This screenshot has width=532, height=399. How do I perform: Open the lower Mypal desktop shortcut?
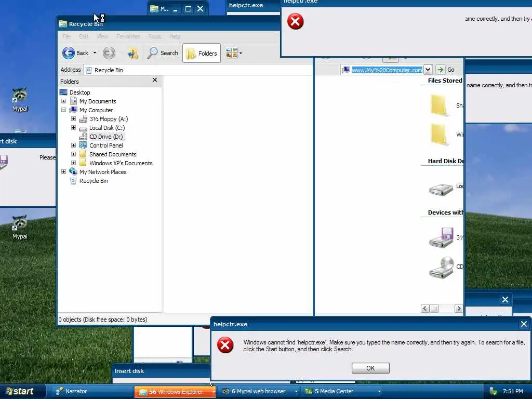pyautogui.click(x=20, y=227)
